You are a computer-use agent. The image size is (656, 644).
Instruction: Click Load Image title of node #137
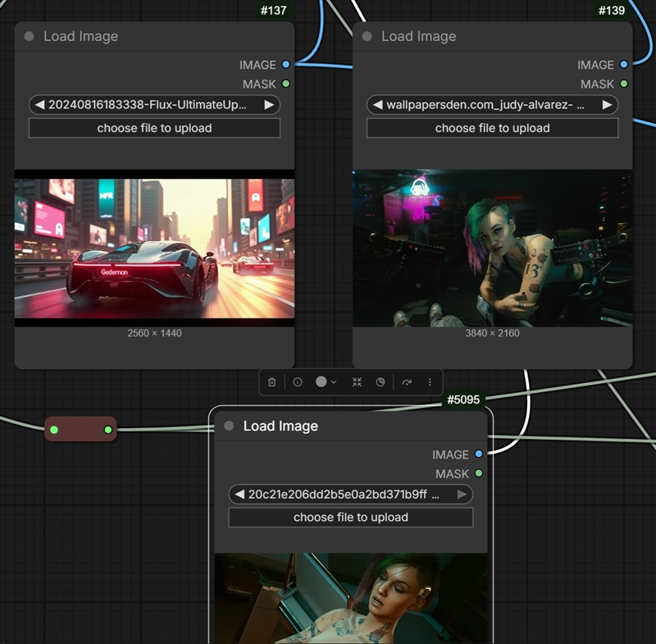pos(80,36)
